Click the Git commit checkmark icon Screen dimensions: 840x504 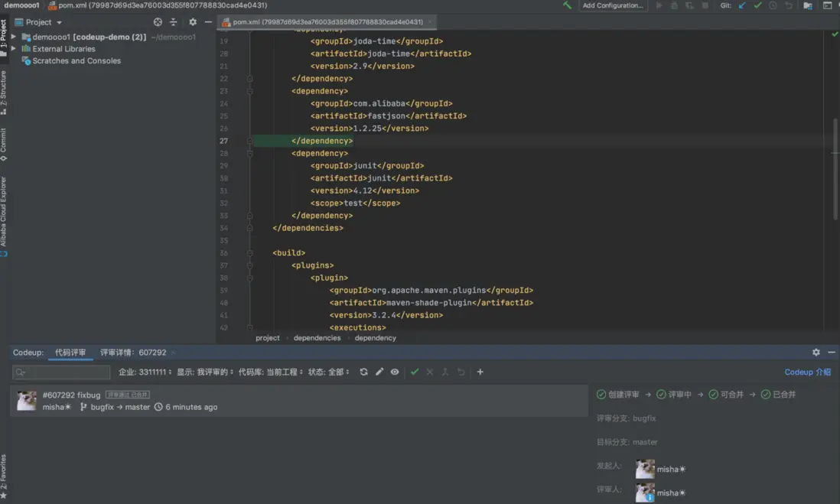point(757,5)
